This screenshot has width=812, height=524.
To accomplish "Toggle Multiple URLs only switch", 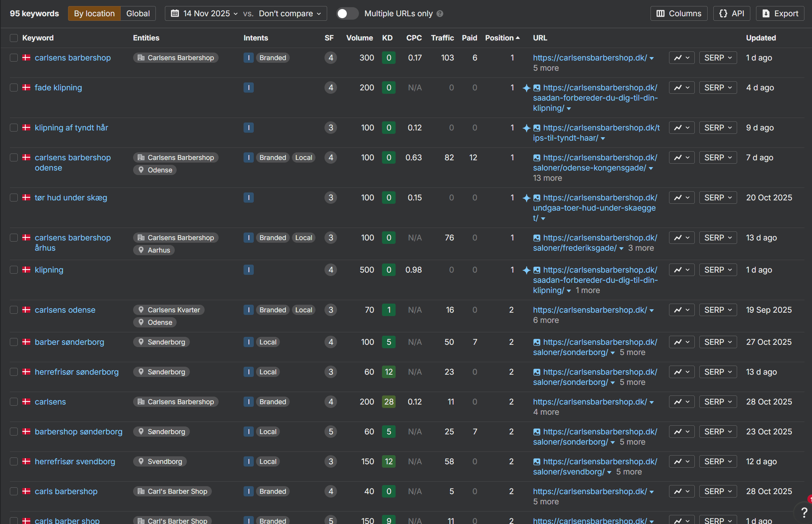I will [347, 14].
